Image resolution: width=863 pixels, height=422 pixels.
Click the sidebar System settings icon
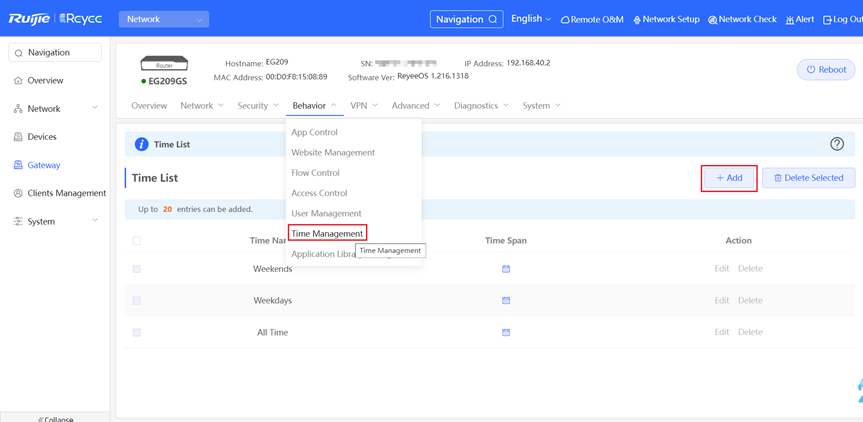[18, 222]
